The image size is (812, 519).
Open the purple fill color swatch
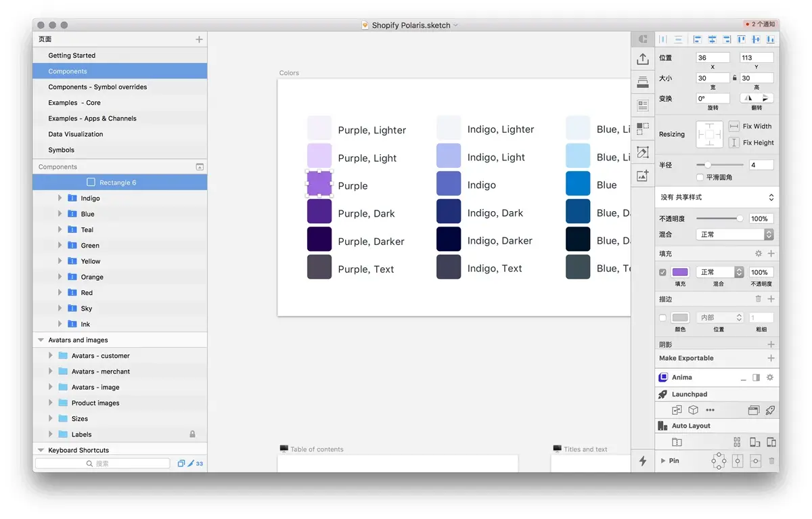click(680, 272)
